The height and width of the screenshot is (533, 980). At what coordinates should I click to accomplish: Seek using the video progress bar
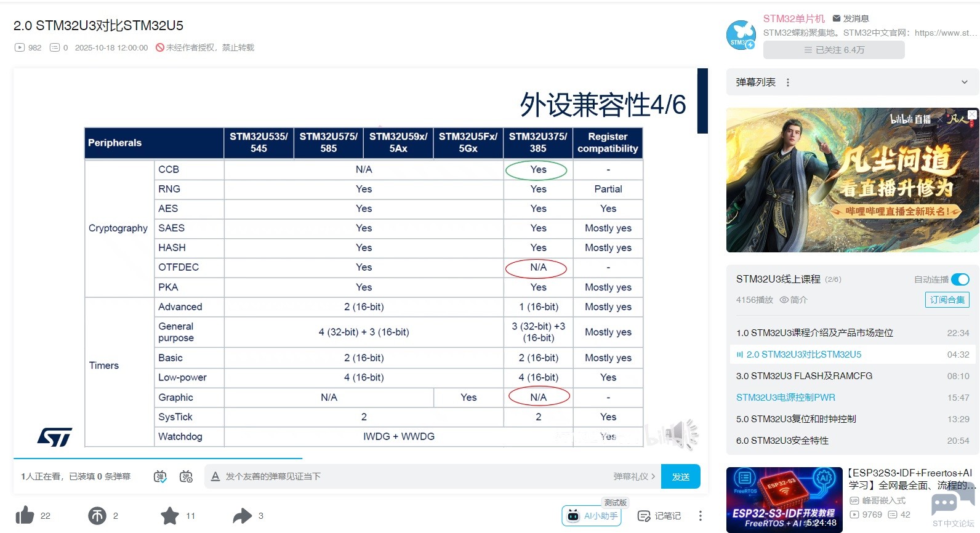pos(361,459)
